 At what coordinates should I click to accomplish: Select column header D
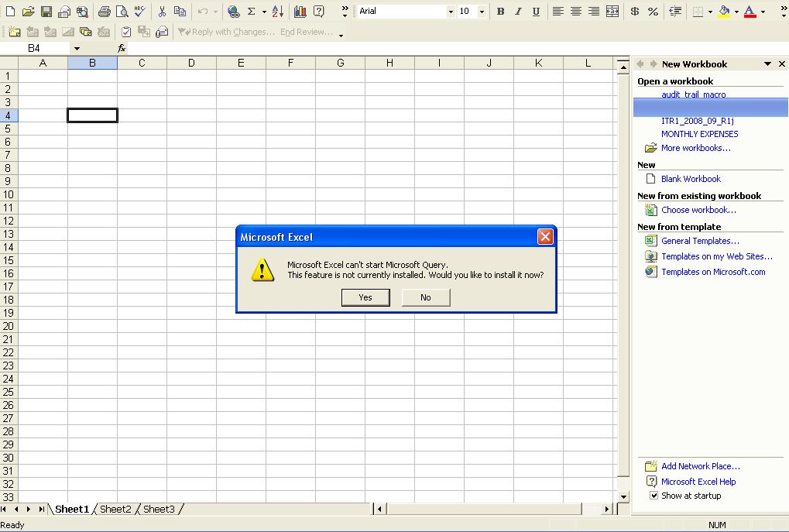pos(191,63)
